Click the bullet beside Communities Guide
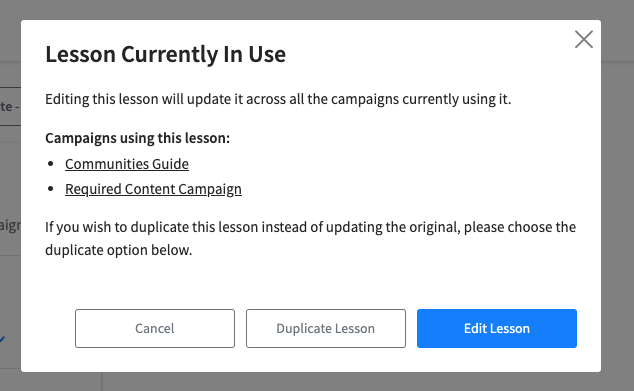 point(51,164)
